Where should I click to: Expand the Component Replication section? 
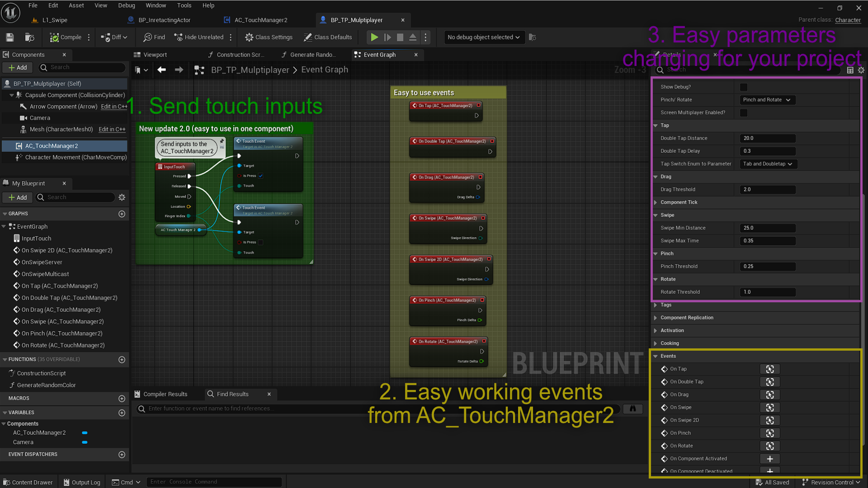(x=687, y=317)
